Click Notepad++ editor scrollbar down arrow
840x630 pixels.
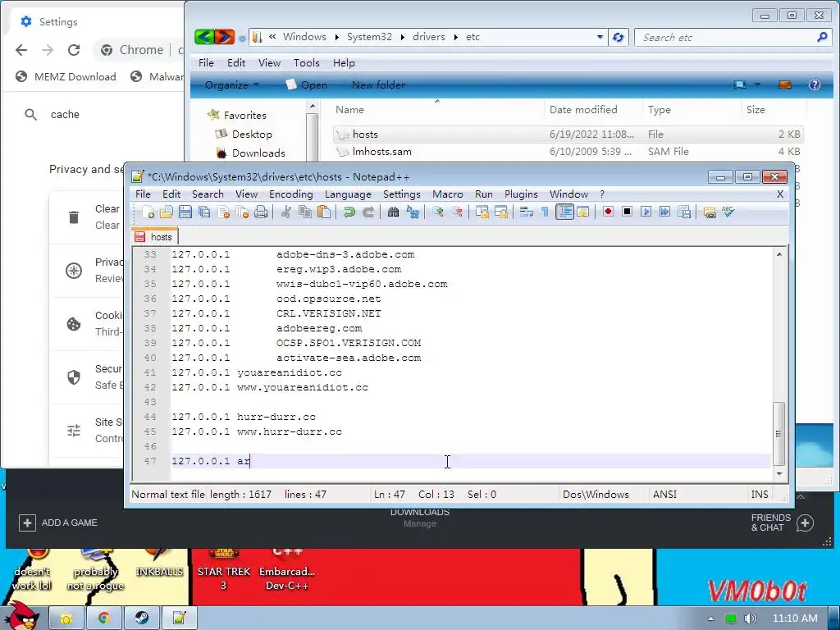[779, 473]
